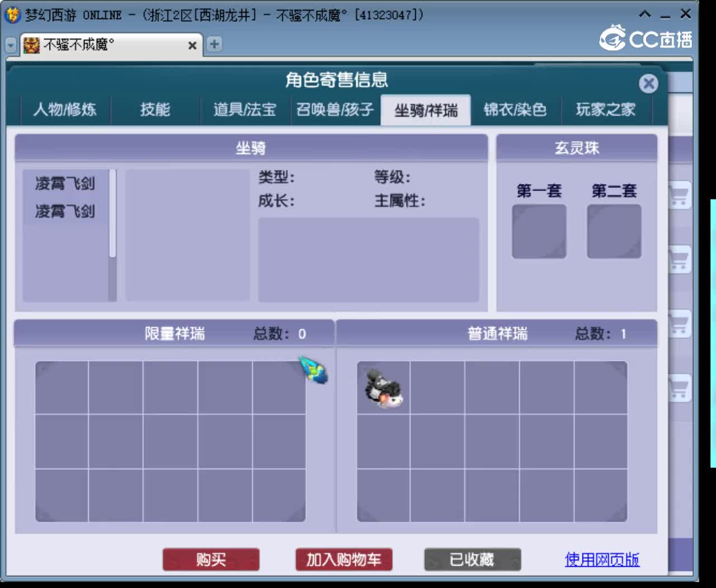Viewport: 716px width, 588px height.
Task: Close the 角色寄售信息 dialog
Action: click(648, 84)
